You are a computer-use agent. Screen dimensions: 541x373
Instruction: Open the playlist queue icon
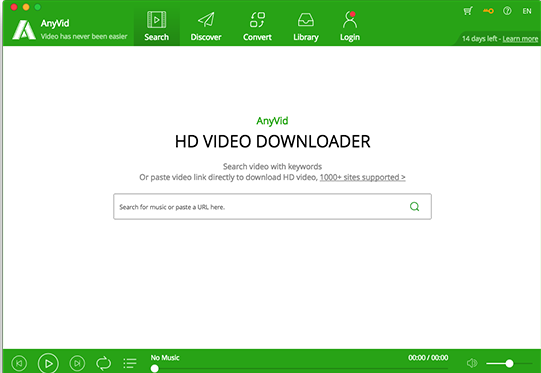click(130, 363)
